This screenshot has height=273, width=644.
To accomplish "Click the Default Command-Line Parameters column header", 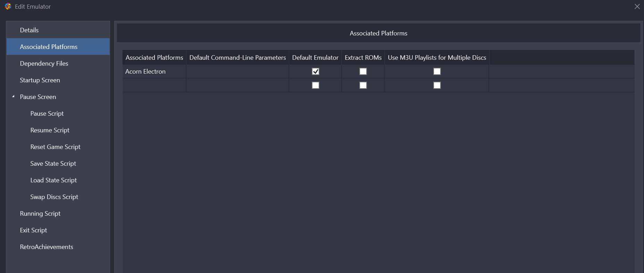I will pos(237,58).
